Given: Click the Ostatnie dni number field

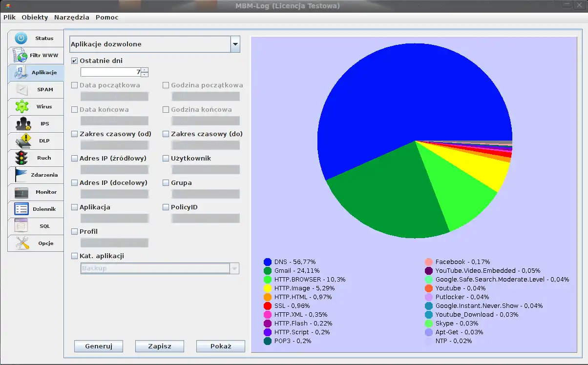Looking at the screenshot, I should pyautogui.click(x=111, y=72).
